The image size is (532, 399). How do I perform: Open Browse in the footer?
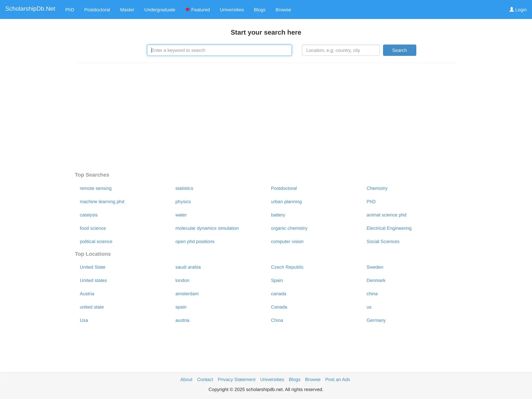pos(313,379)
